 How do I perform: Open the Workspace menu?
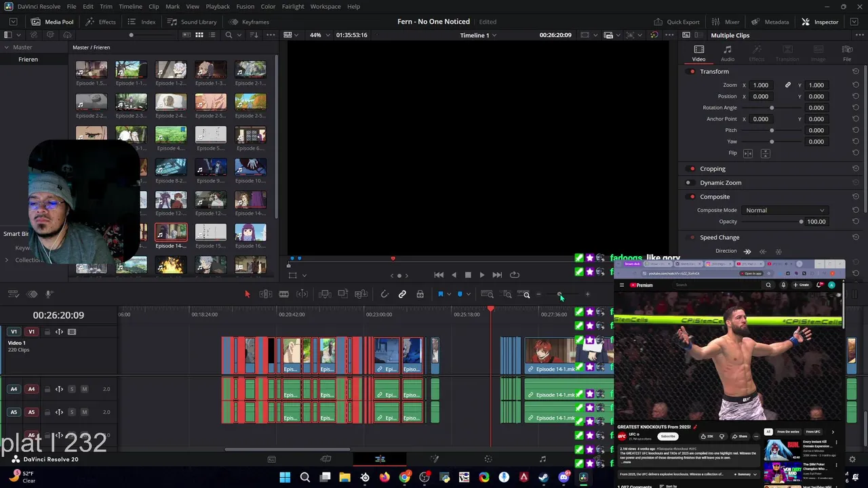(x=325, y=6)
